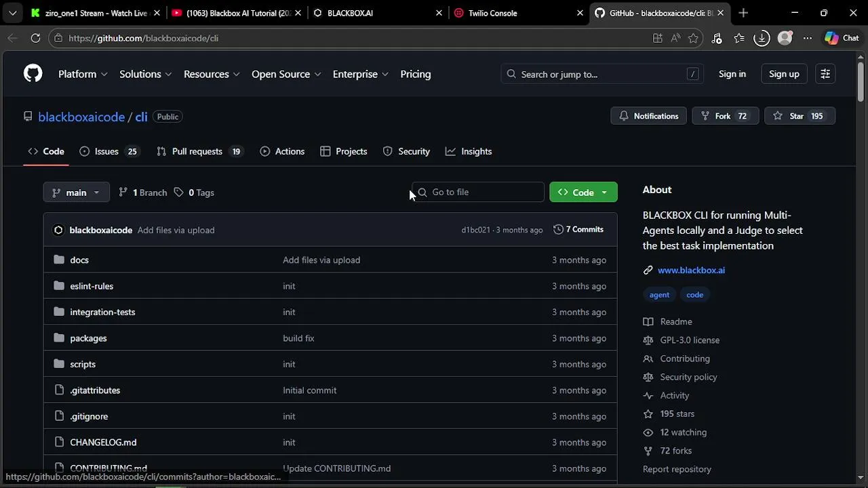Open the main branch selector dropdown
The width and height of the screenshot is (868, 488).
click(76, 192)
